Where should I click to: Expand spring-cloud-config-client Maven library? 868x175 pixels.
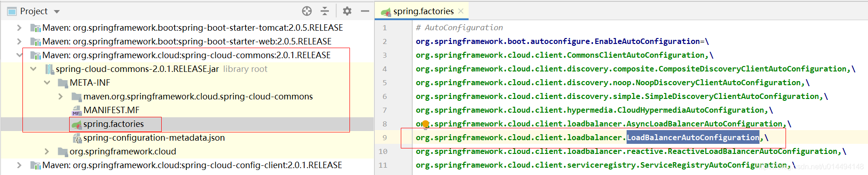pyautogui.click(x=19, y=165)
